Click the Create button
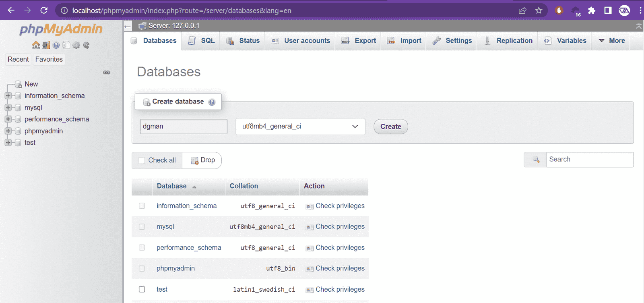This screenshot has width=644, height=303. (391, 127)
